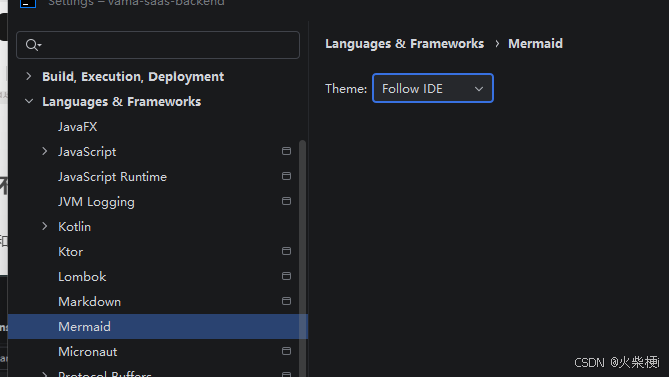Open JavaFX settings
The height and width of the screenshot is (377, 669).
click(x=78, y=127)
